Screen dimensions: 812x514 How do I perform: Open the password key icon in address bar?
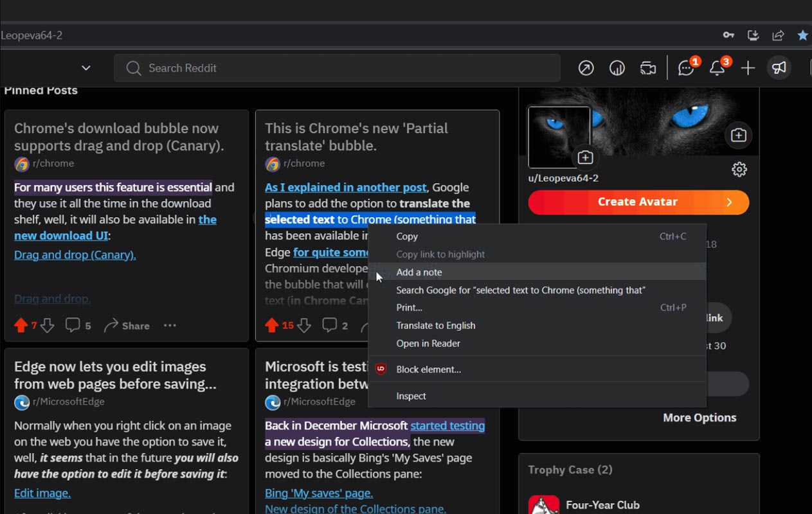click(728, 35)
